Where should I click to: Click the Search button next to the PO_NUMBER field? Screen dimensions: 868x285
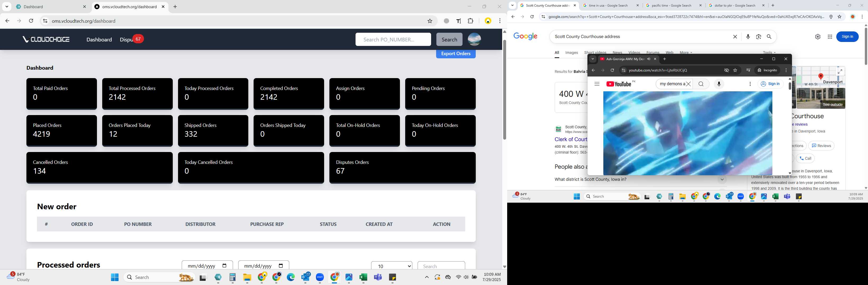[449, 39]
